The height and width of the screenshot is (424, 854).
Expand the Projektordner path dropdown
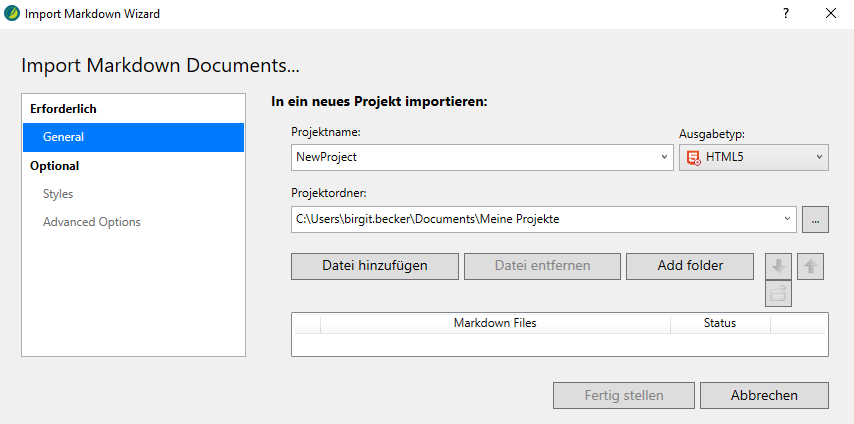pyautogui.click(x=787, y=219)
